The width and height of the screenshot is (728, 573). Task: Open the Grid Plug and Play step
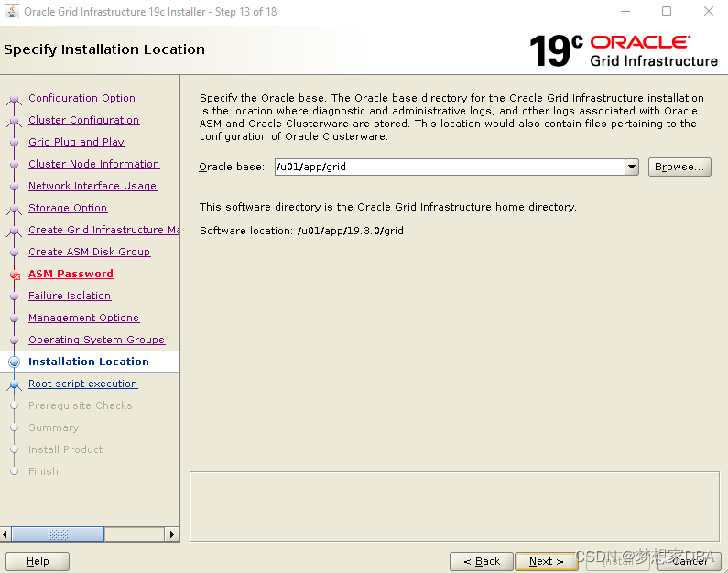(76, 142)
